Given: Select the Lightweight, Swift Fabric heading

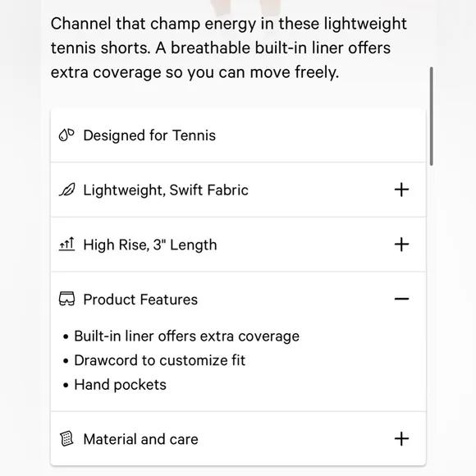Looking at the screenshot, I should coord(166,190).
